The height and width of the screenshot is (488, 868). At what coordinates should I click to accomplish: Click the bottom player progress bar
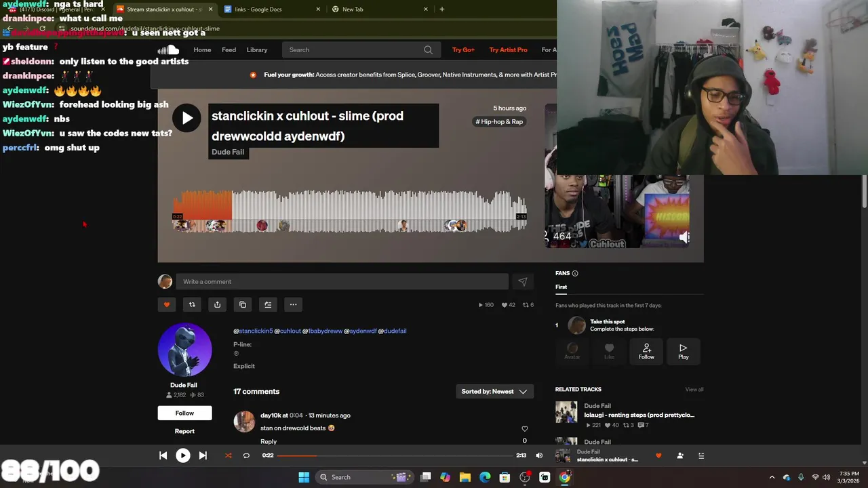395,455
